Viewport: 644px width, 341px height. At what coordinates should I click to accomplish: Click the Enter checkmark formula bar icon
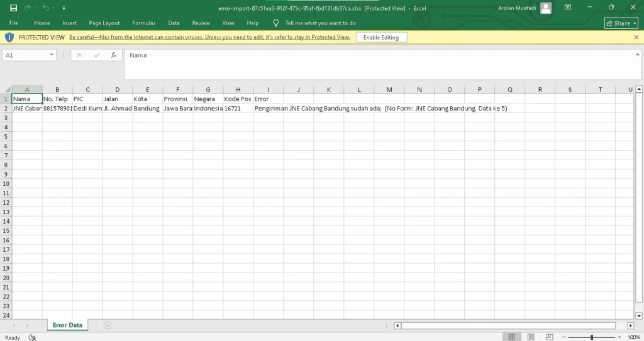(x=96, y=55)
